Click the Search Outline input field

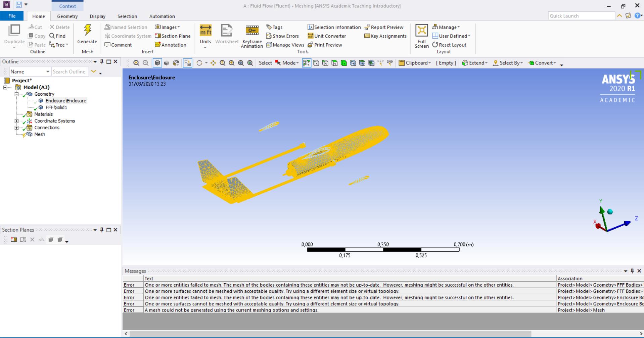click(x=70, y=71)
